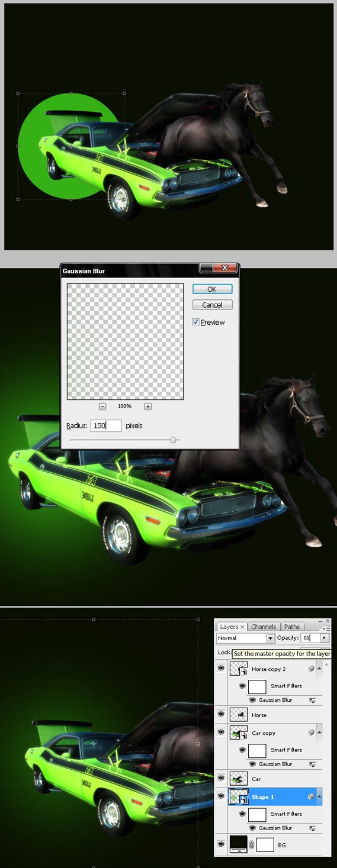Open the Layers panel options menu icon
The image size is (337, 868).
click(326, 628)
